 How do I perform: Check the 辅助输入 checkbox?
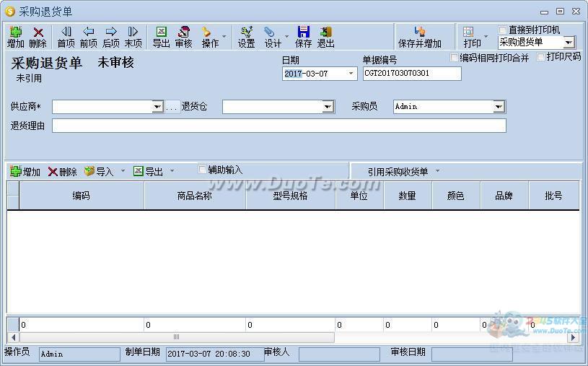click(x=203, y=170)
